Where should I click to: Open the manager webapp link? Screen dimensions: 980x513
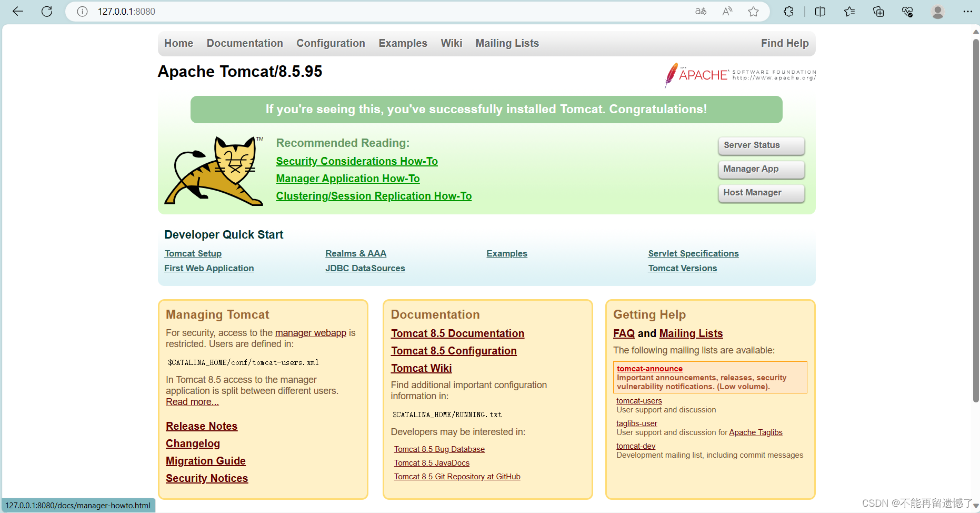pos(311,333)
